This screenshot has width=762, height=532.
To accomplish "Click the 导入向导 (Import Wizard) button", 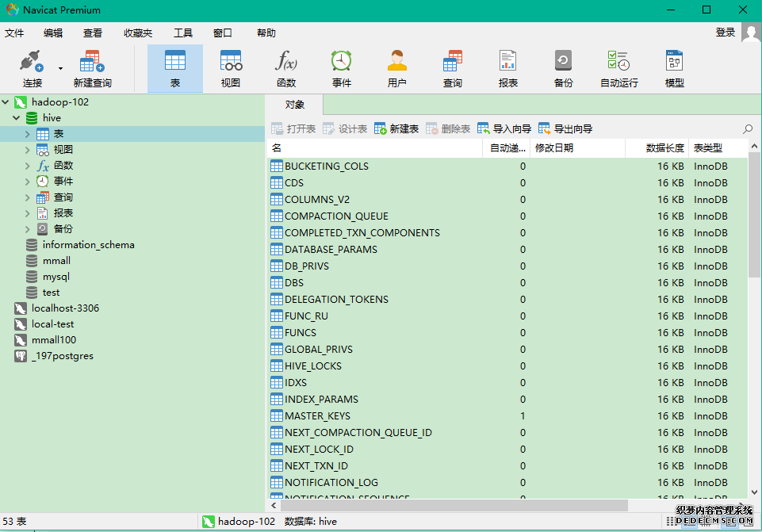I will (x=504, y=128).
